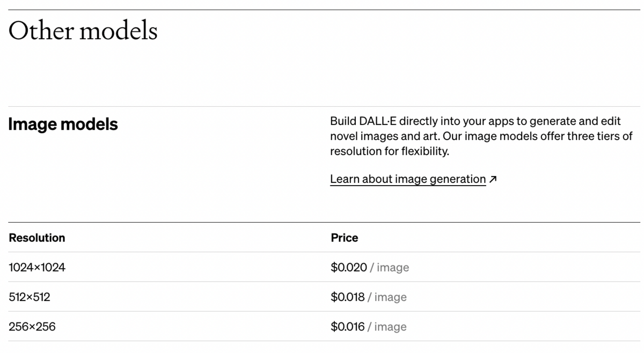Click 'resolution for flexibility' text line

point(390,151)
